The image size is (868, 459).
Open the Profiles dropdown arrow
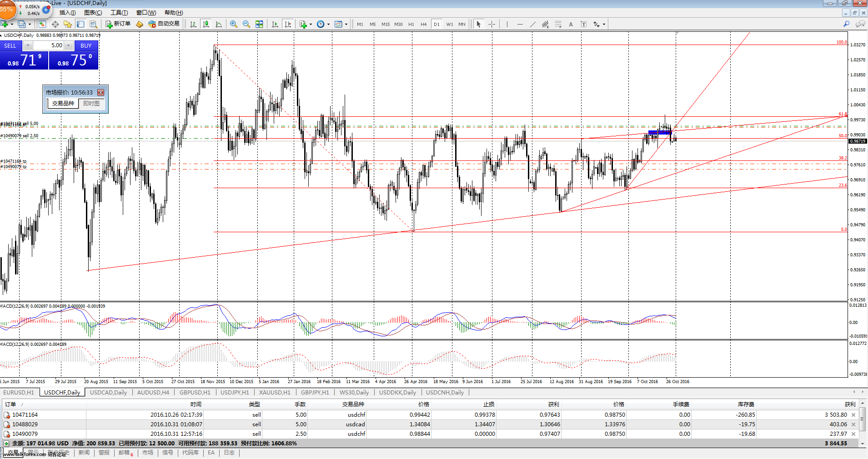[x=30, y=25]
